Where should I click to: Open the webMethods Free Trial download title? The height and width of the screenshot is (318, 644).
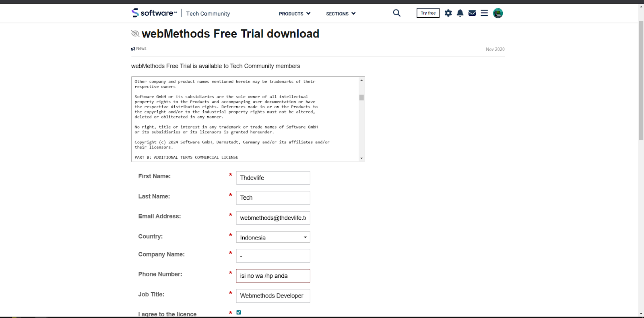(231, 34)
